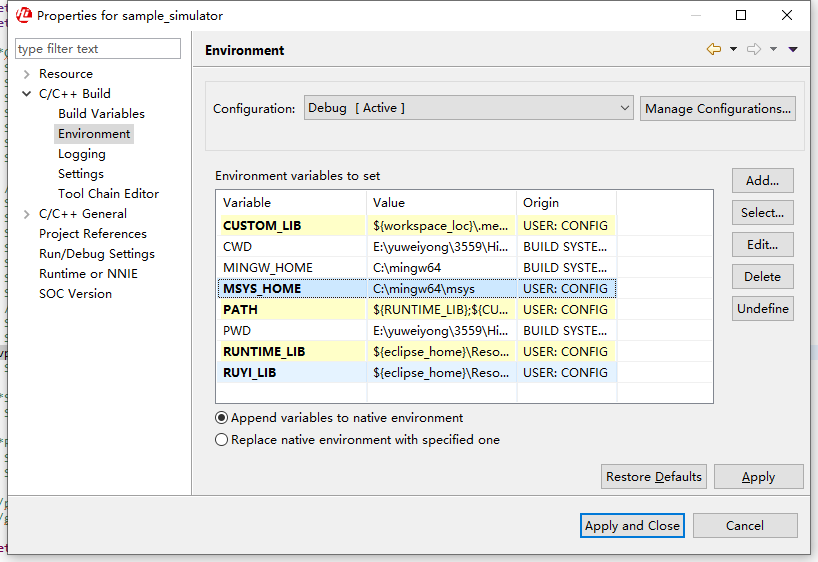Screen dimensions: 818x562
Task: Collapse the C/C++ Build tree node
Action: [26, 94]
